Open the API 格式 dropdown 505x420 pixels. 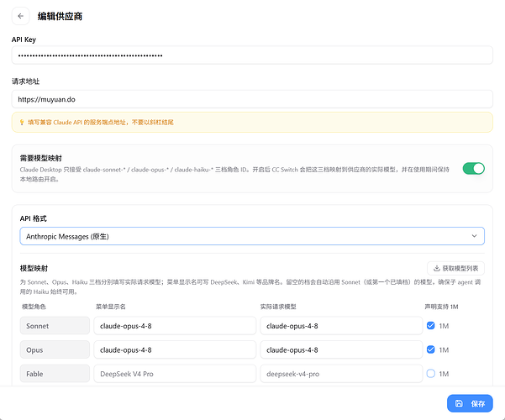(x=252, y=236)
